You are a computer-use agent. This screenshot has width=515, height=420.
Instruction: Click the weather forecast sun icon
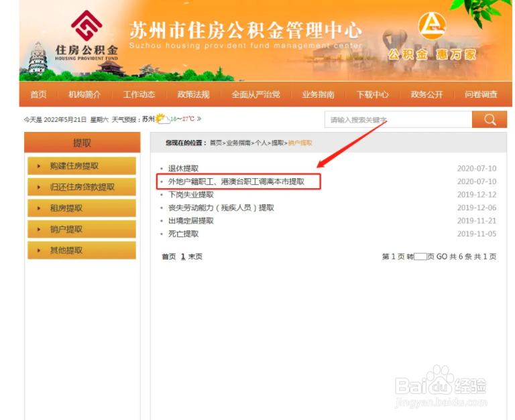(162, 119)
